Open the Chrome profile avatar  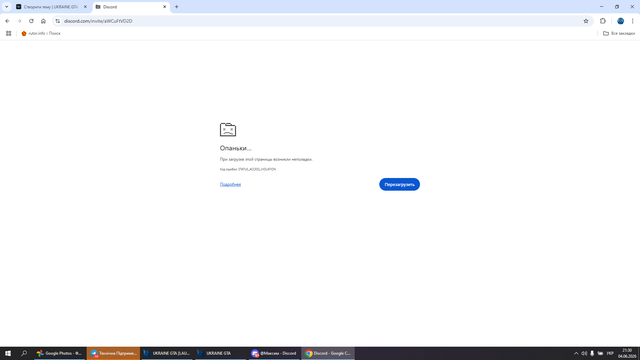[620, 21]
